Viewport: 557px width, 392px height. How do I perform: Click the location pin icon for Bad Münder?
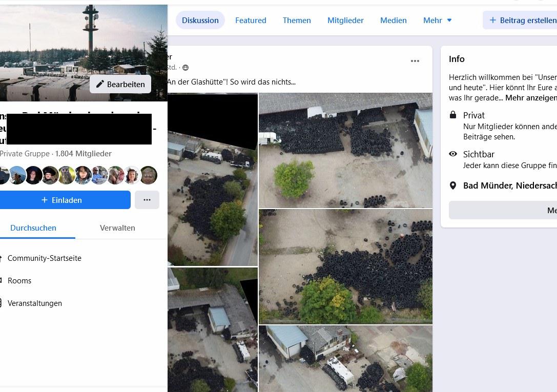pos(453,185)
